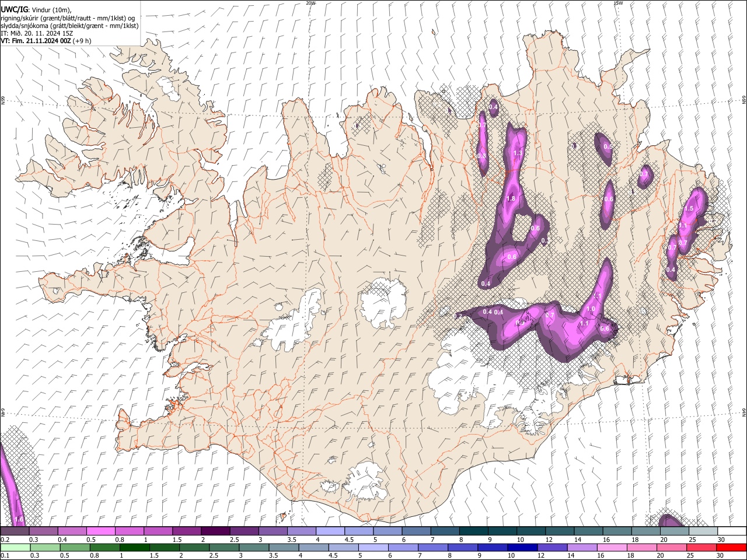Viewport: 747px width, 560px height.
Task: Select the 25 mm red rain swatch
Action: coord(702,548)
